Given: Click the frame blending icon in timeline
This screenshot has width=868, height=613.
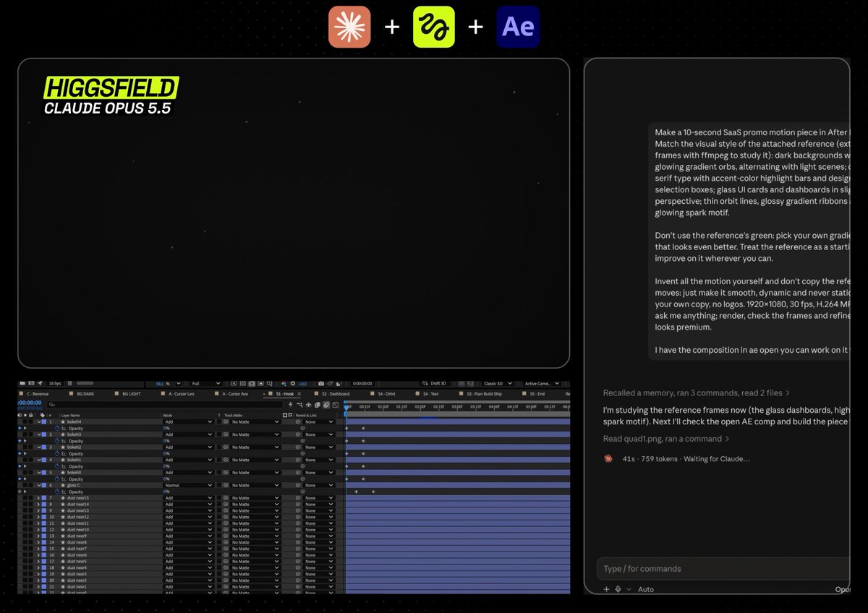Looking at the screenshot, I should coord(318,405).
